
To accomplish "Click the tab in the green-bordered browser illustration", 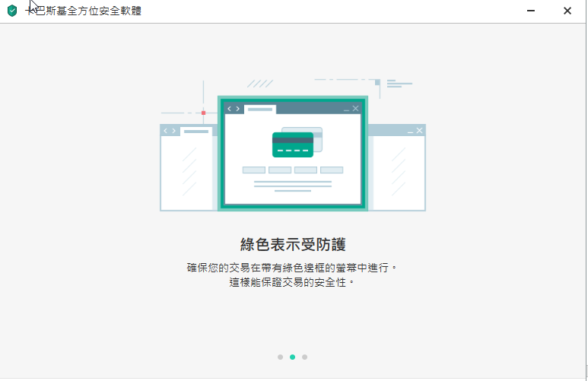I will click(x=260, y=110).
